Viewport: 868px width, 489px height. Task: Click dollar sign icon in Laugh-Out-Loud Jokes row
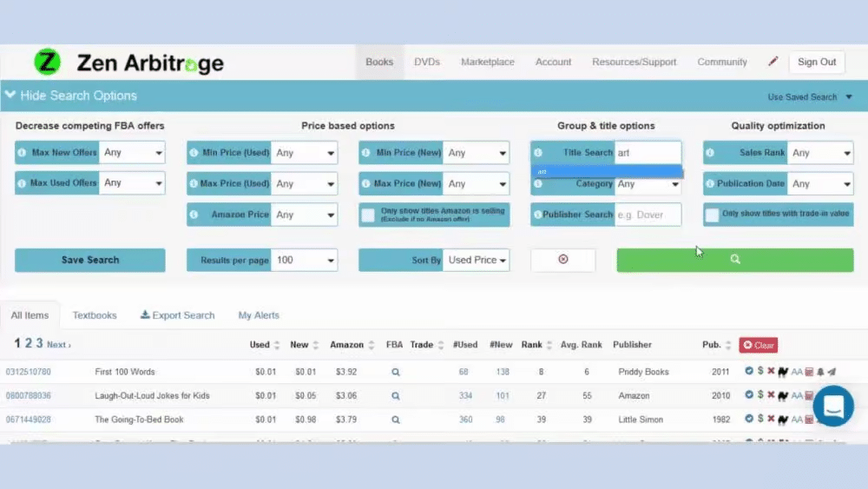760,395
